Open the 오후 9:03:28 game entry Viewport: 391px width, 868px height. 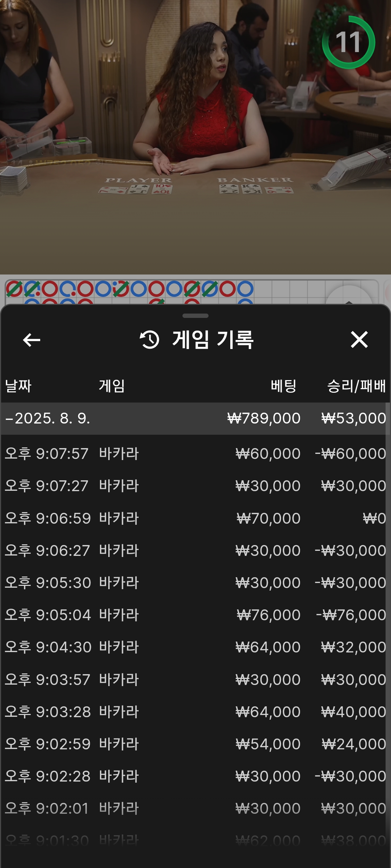click(x=193, y=712)
